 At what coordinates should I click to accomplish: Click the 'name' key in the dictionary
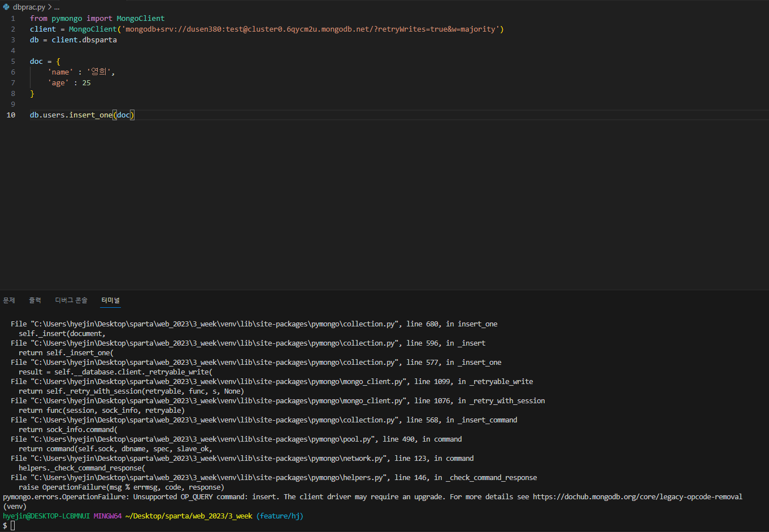click(60, 72)
